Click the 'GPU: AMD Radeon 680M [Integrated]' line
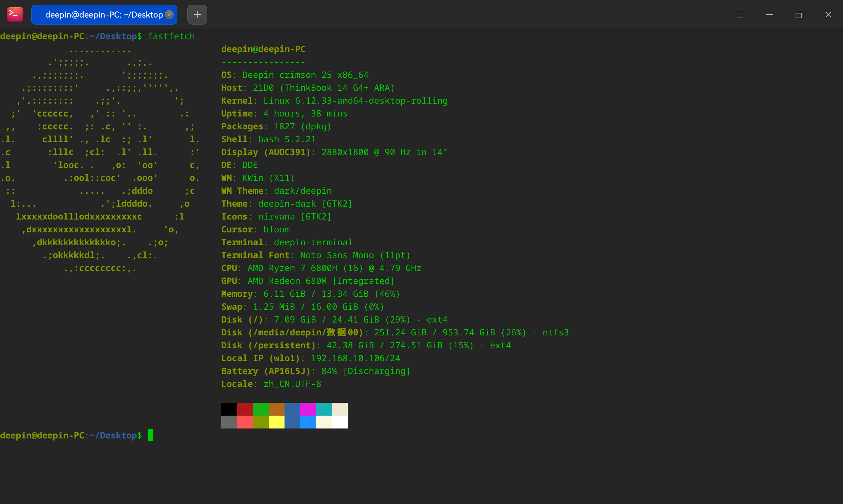This screenshot has height=504, width=843. point(308,281)
